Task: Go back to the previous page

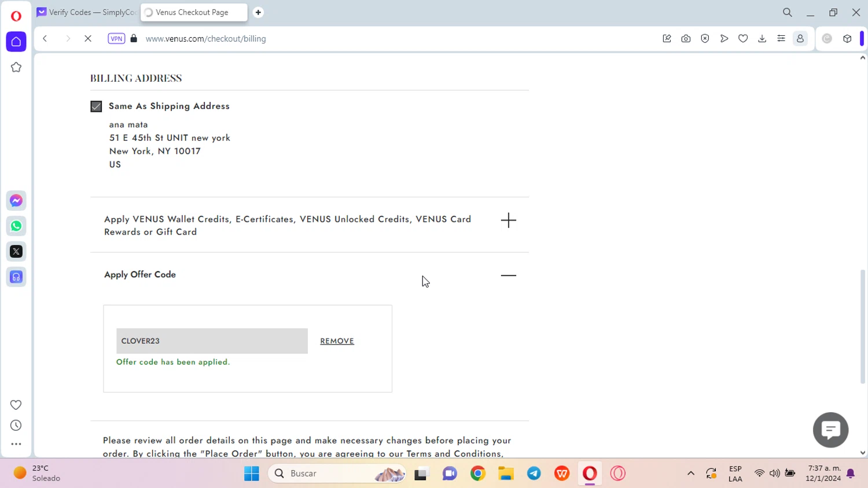Action: (x=45, y=39)
